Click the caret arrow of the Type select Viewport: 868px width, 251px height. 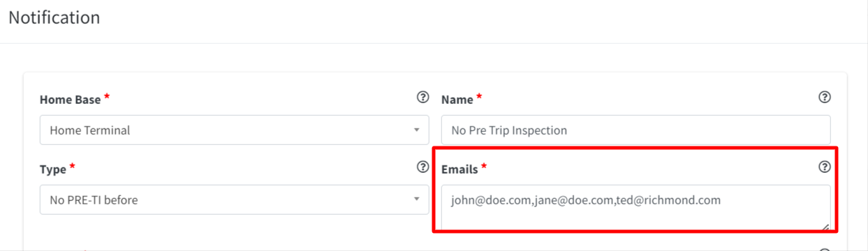pos(416,200)
